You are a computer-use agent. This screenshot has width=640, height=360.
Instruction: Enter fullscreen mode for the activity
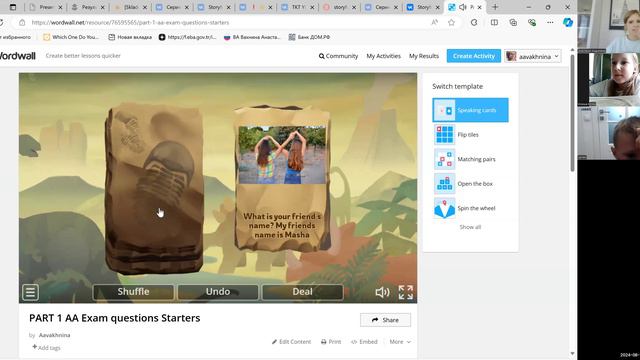point(406,292)
